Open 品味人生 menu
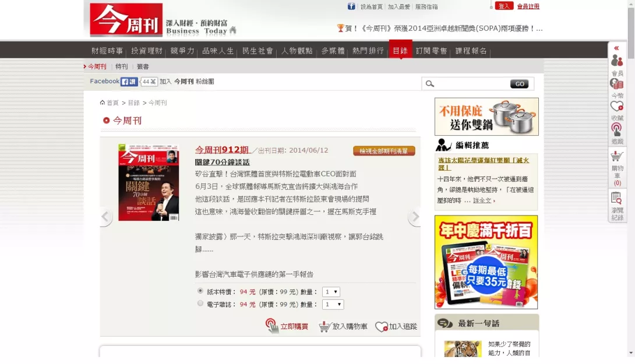Image resolution: width=635 pixels, height=364 pixels. [x=218, y=51]
